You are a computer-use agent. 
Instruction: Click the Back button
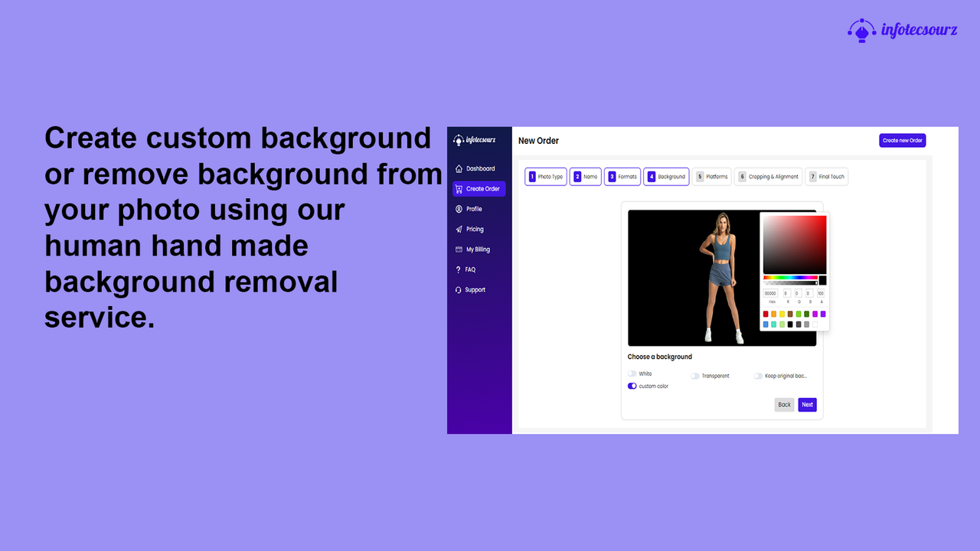pyautogui.click(x=784, y=405)
